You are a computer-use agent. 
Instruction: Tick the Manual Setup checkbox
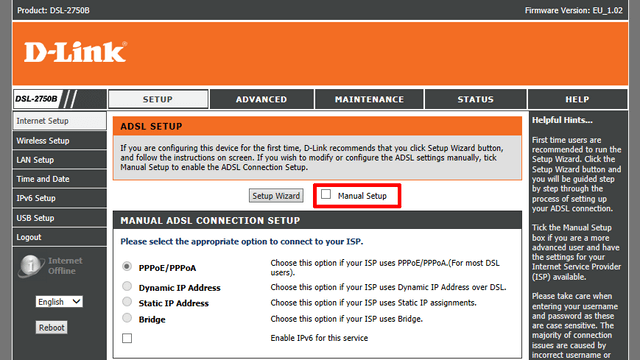[x=326, y=194]
